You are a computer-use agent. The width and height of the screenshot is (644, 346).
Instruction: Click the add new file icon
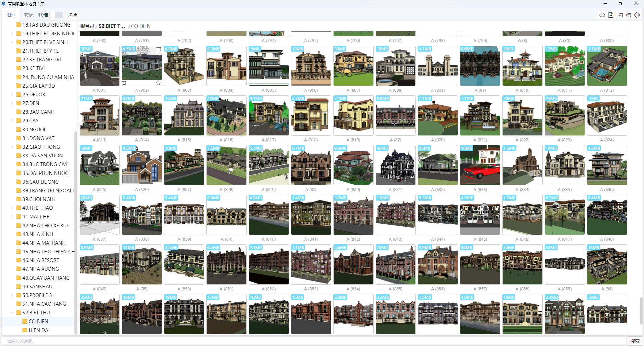(611, 15)
